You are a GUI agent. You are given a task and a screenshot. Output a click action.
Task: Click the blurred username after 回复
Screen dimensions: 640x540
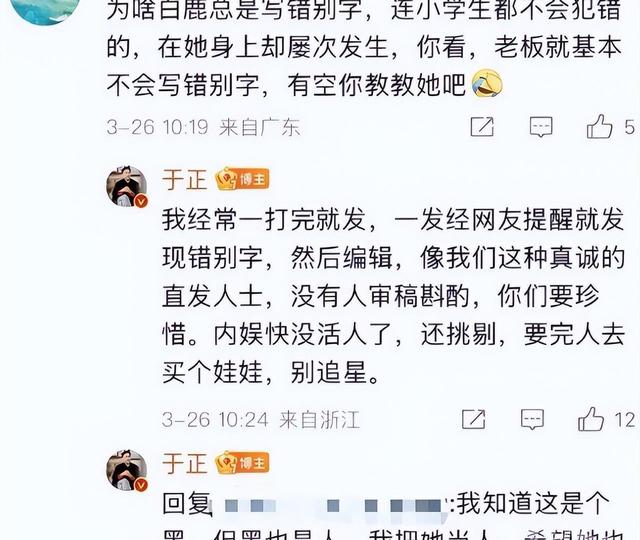click(333, 506)
